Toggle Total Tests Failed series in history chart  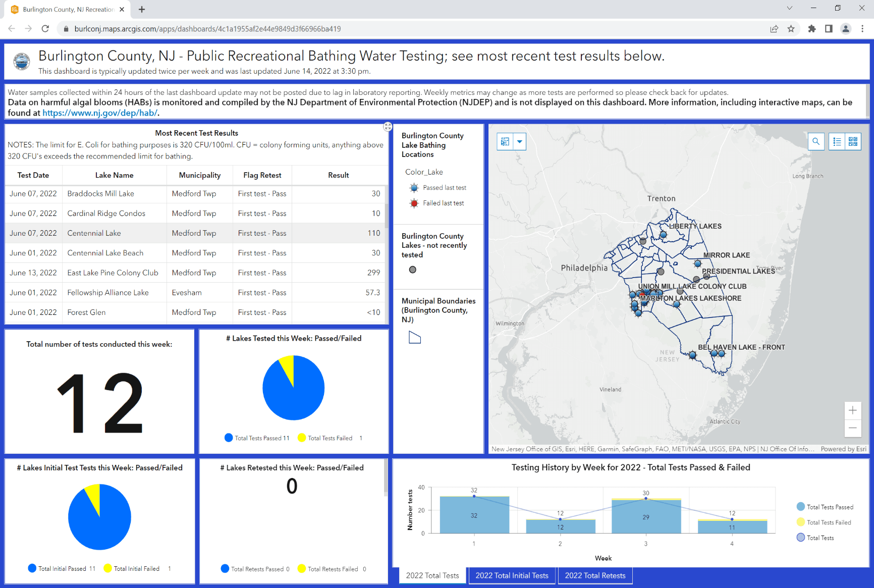coord(828,522)
